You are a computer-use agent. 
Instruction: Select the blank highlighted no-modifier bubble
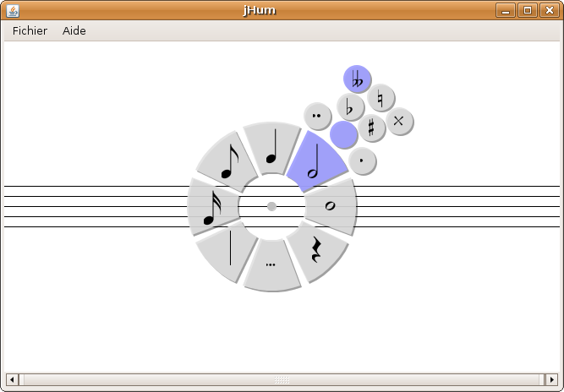[344, 134]
